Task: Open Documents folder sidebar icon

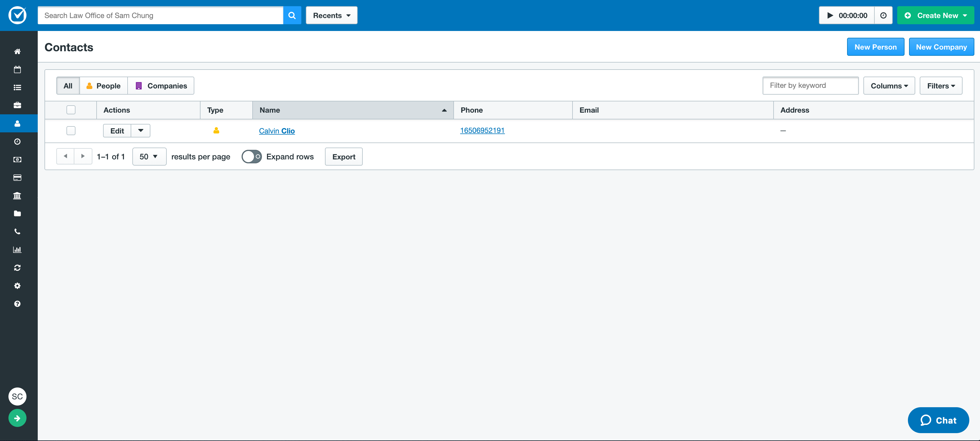Action: point(17,213)
